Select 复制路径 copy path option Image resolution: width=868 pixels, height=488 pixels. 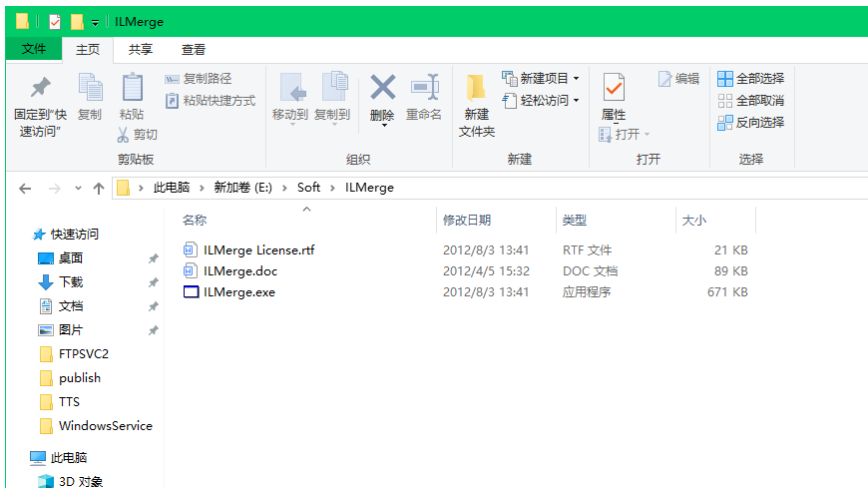pos(199,79)
